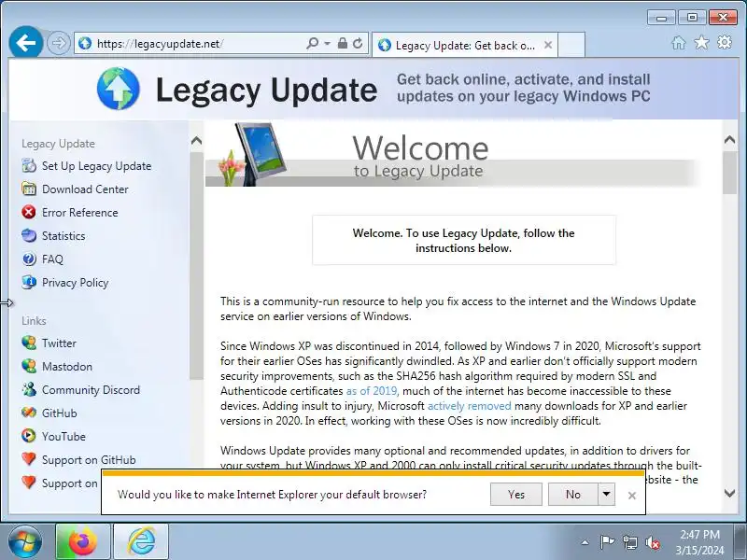
Task: Click the Community Discord icon
Action: 29,389
